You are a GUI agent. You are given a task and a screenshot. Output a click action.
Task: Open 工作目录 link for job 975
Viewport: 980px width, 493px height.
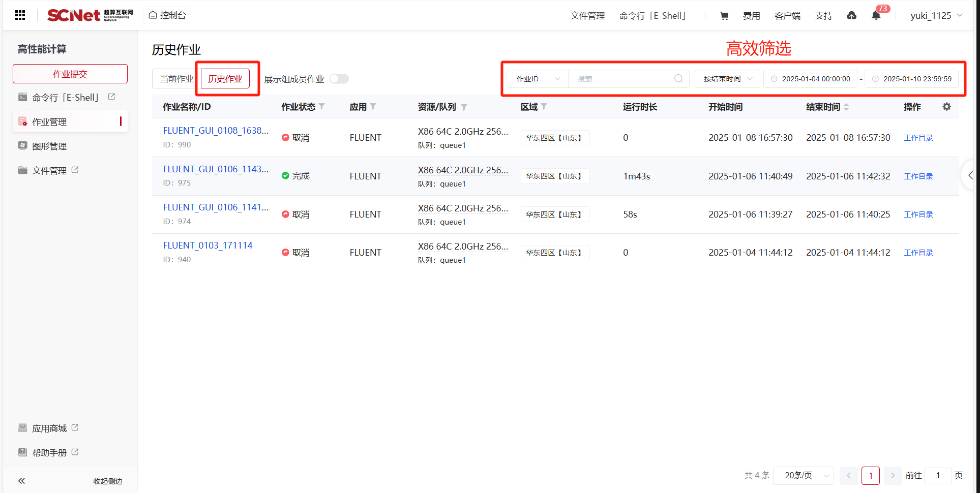(918, 176)
